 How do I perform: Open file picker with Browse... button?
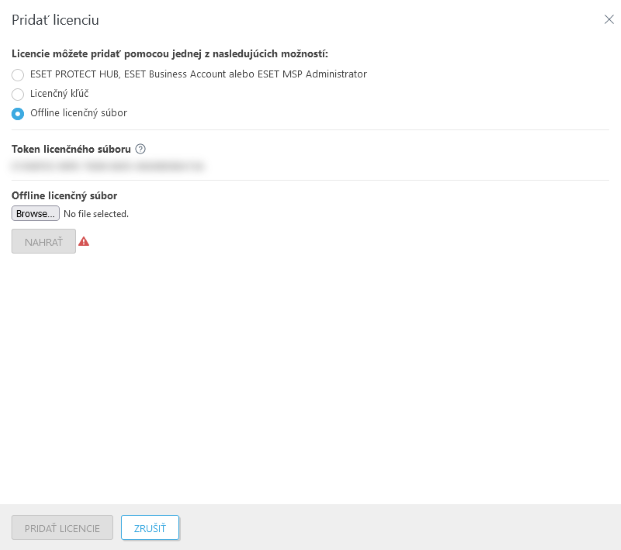(36, 213)
